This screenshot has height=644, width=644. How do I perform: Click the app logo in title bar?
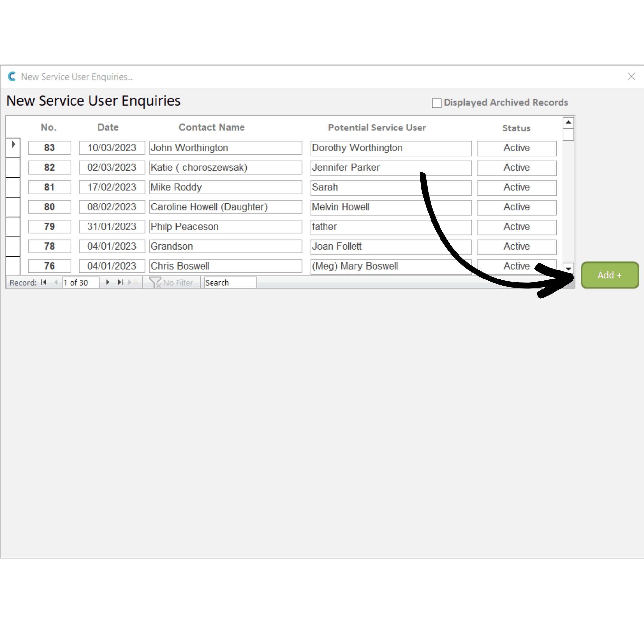(12, 77)
